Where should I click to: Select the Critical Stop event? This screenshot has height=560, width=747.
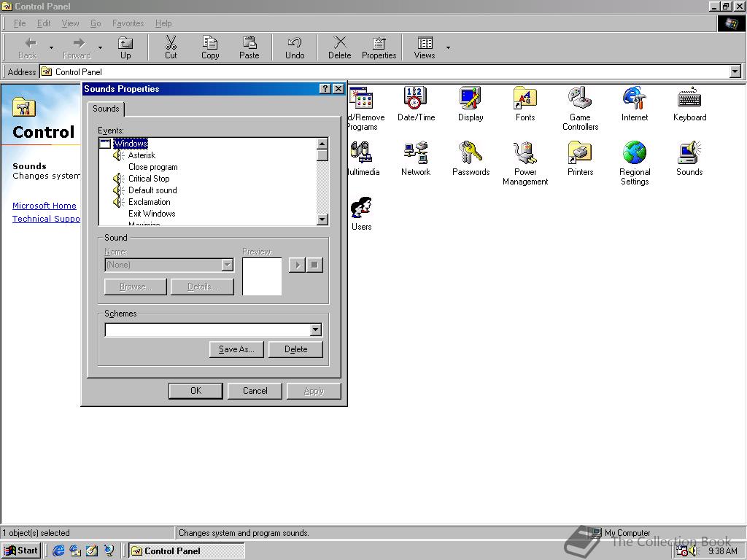pyautogui.click(x=149, y=179)
